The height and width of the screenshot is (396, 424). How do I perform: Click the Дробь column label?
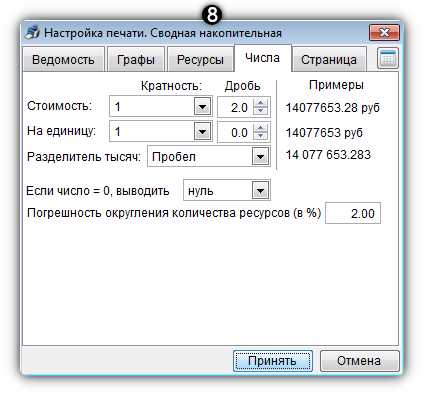(x=242, y=86)
